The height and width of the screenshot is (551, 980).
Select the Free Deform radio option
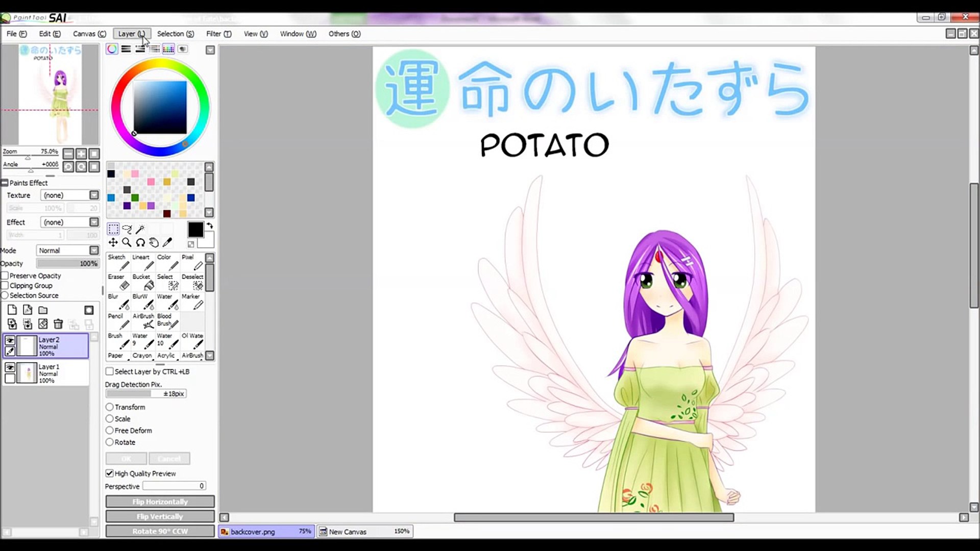click(x=109, y=431)
